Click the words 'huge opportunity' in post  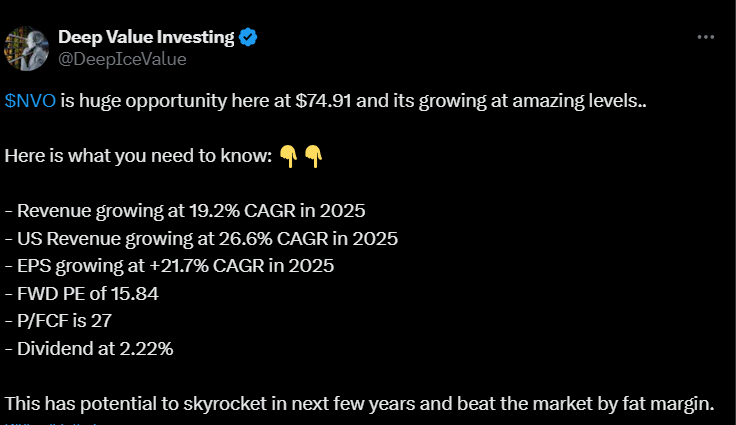click(x=153, y=101)
